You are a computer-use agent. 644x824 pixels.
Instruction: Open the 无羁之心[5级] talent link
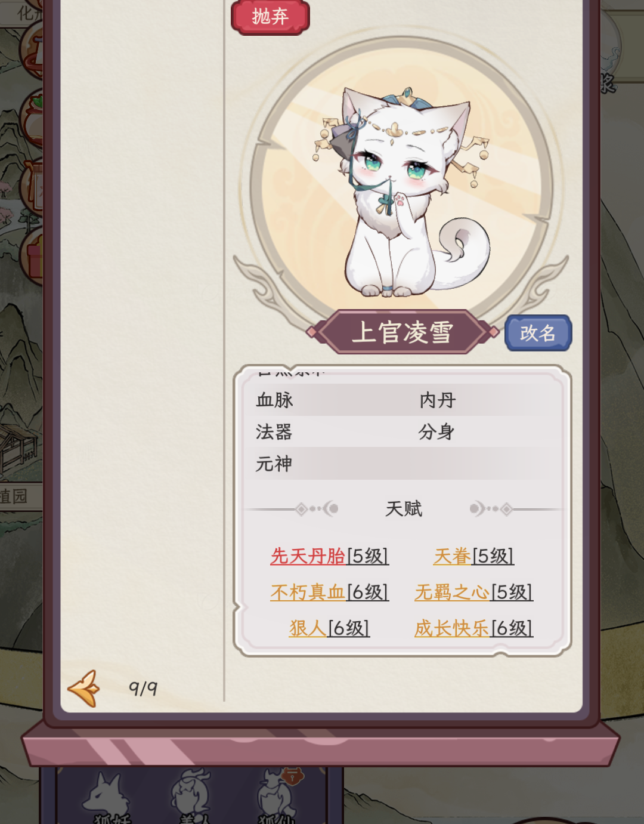[x=473, y=592]
